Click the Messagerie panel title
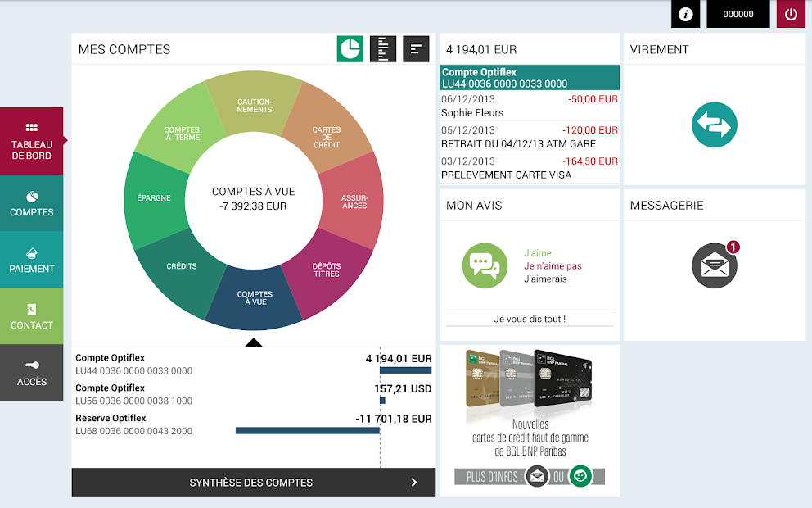This screenshot has width=812, height=508. (x=666, y=206)
